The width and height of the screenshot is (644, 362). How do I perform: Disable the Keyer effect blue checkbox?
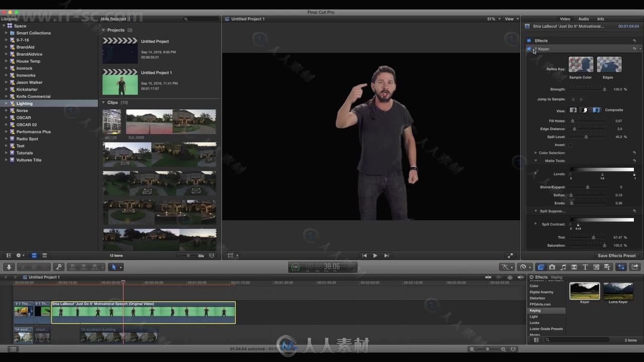(x=529, y=49)
